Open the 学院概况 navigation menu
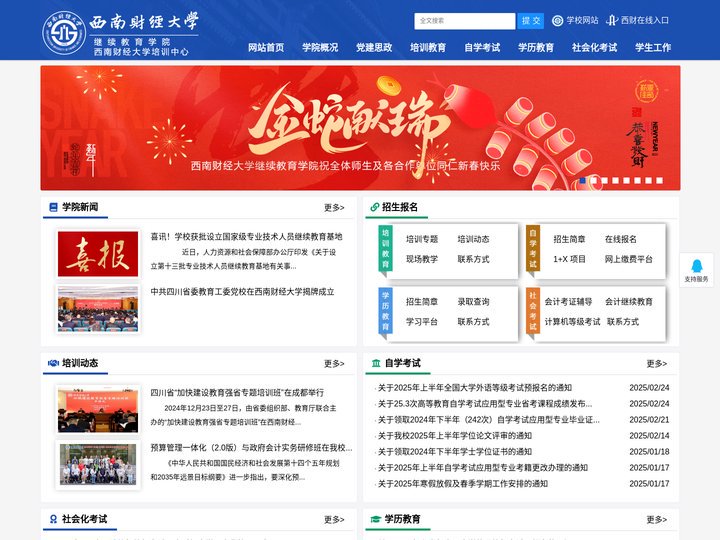Image resolution: width=720 pixels, height=540 pixels. point(320,47)
